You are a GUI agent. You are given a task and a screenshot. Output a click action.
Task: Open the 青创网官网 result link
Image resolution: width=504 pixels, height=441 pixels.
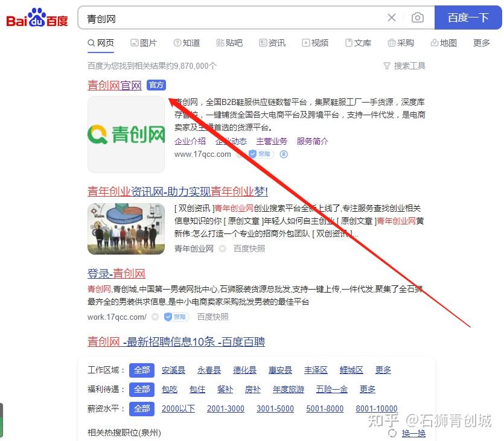[115, 86]
